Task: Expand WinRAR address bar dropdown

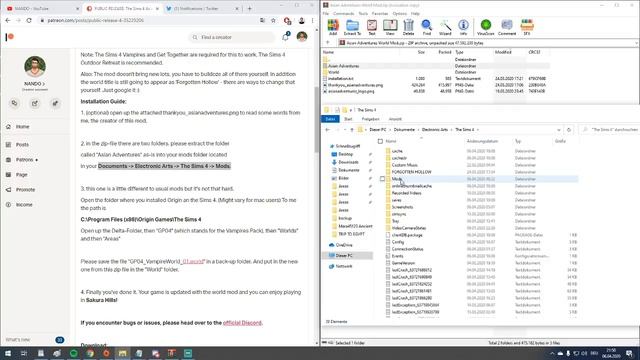Action: [636, 43]
